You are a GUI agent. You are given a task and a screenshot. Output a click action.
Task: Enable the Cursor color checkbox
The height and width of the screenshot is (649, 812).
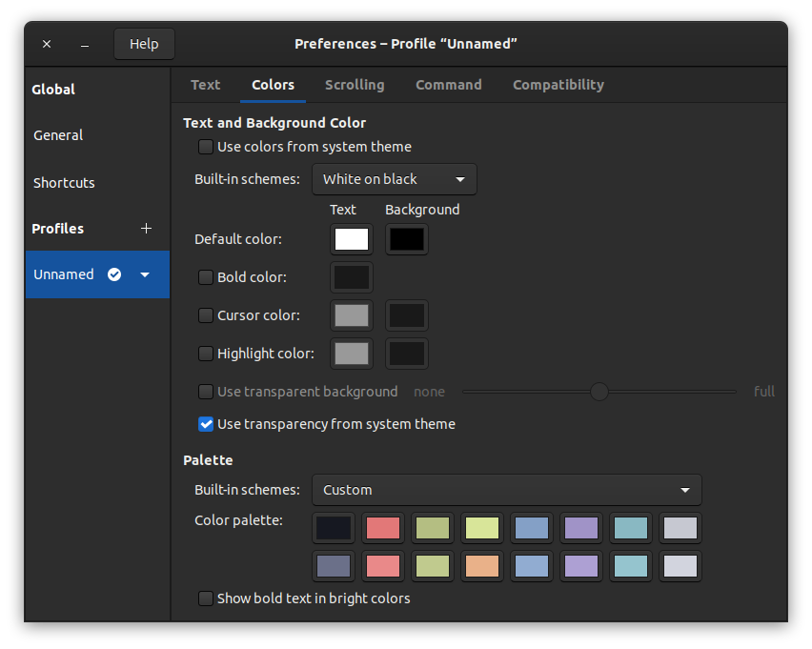(x=206, y=315)
